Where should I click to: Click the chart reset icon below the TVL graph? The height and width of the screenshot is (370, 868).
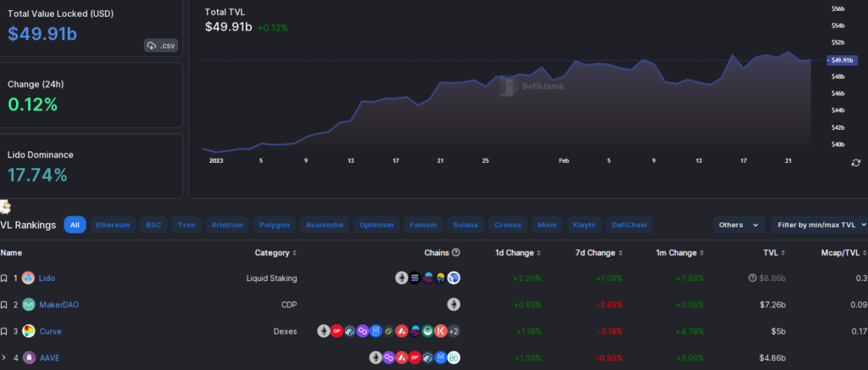coord(855,162)
